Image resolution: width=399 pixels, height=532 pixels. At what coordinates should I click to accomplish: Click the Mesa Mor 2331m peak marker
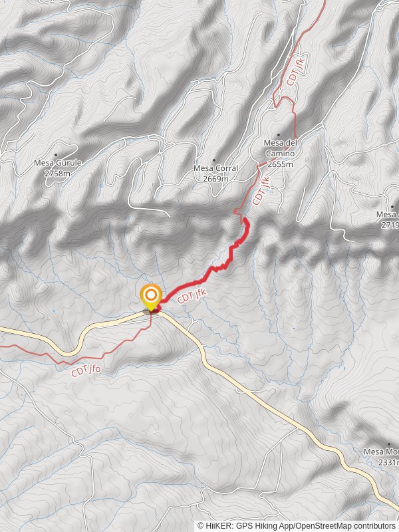(x=389, y=444)
